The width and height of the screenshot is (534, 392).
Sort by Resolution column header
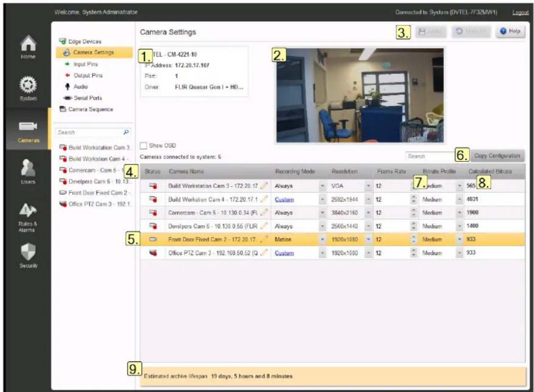pos(345,171)
